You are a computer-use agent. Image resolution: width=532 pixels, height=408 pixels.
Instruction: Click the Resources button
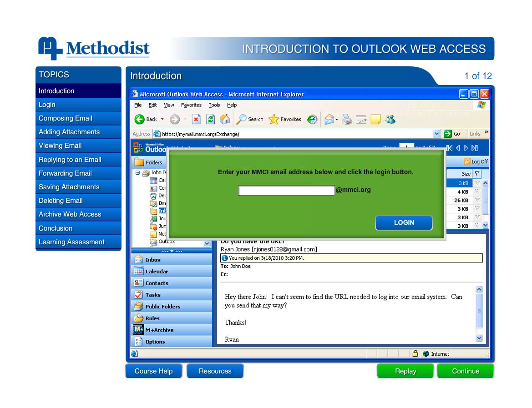click(215, 371)
